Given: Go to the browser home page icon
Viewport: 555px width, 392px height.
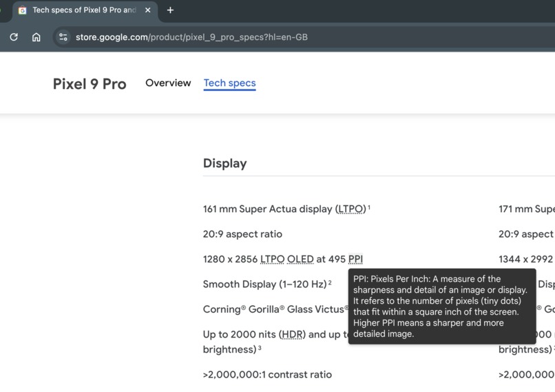Looking at the screenshot, I should (x=36, y=37).
